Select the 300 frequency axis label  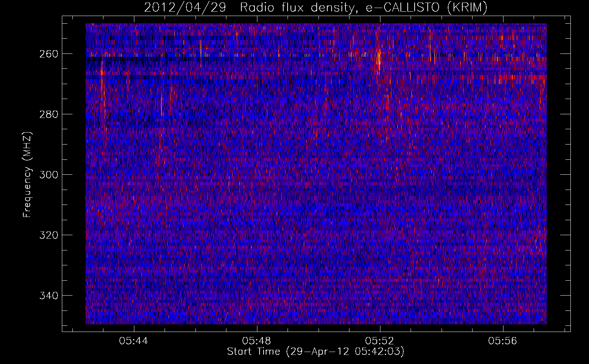[x=48, y=175]
